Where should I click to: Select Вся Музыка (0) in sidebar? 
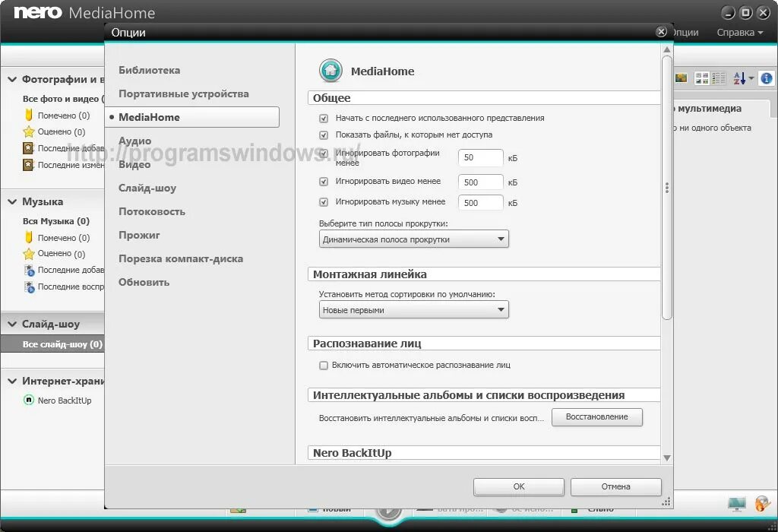coord(56,221)
